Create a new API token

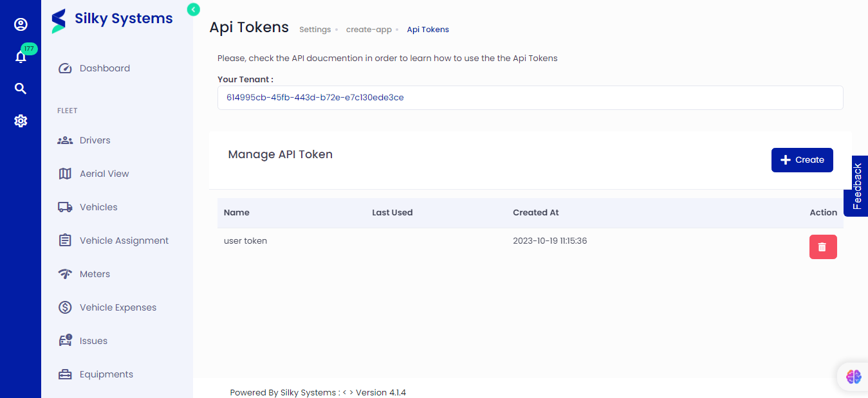point(802,159)
